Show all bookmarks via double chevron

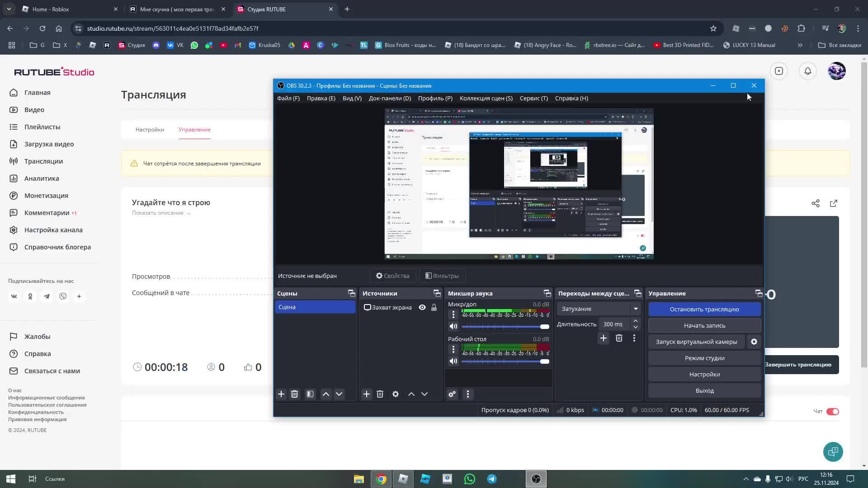(800, 45)
